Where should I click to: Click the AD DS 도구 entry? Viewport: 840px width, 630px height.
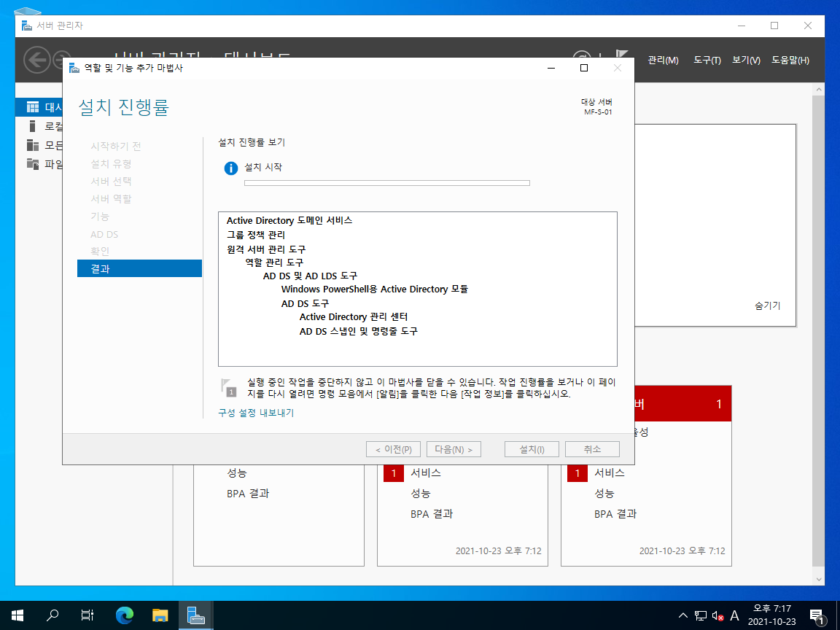pos(305,303)
